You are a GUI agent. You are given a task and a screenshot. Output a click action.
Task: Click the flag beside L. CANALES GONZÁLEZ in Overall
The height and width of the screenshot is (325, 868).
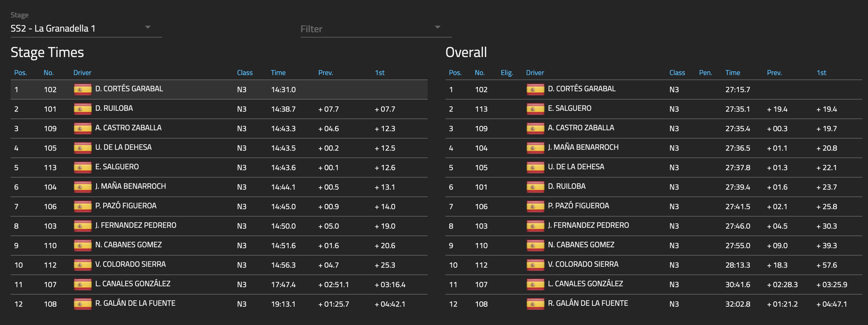[x=535, y=284]
